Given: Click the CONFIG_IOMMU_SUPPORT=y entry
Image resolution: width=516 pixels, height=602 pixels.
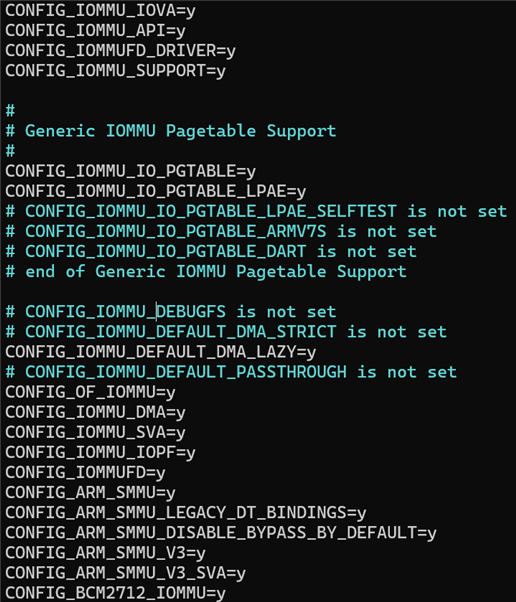Looking at the screenshot, I should point(115,71).
